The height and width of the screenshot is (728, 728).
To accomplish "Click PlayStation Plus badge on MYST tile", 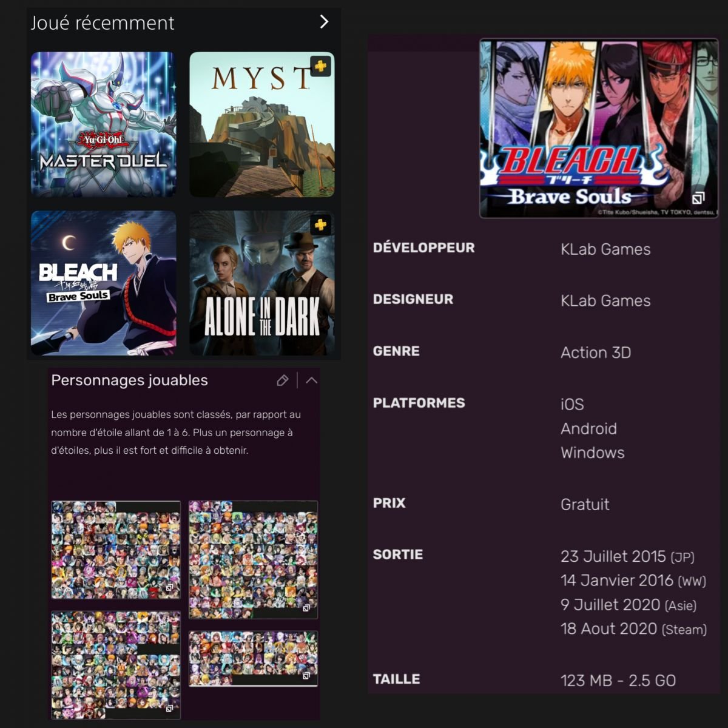I will coord(320,66).
